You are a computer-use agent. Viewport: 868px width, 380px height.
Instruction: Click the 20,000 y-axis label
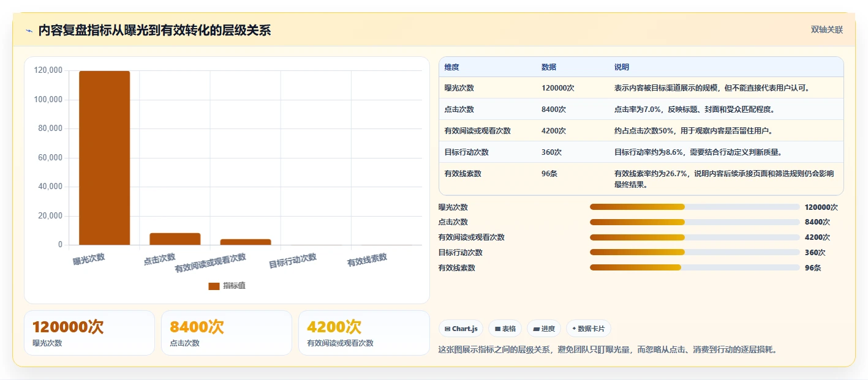(x=50, y=216)
